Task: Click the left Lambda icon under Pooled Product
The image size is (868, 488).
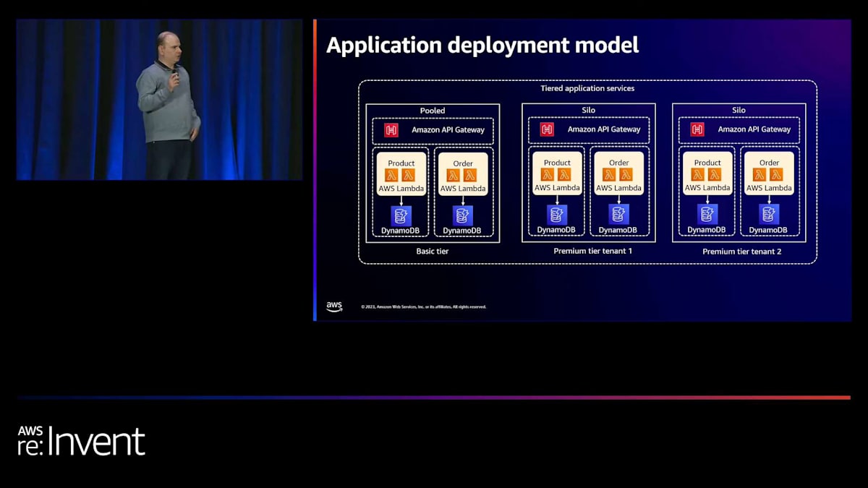Action: point(392,176)
